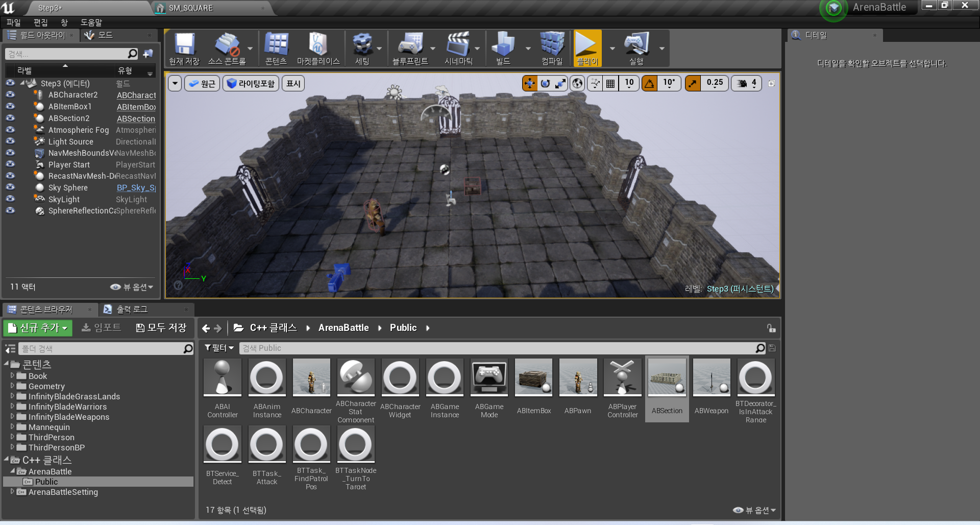
Task: Toggle visibility of Sky Sphere
Action: [x=10, y=187]
